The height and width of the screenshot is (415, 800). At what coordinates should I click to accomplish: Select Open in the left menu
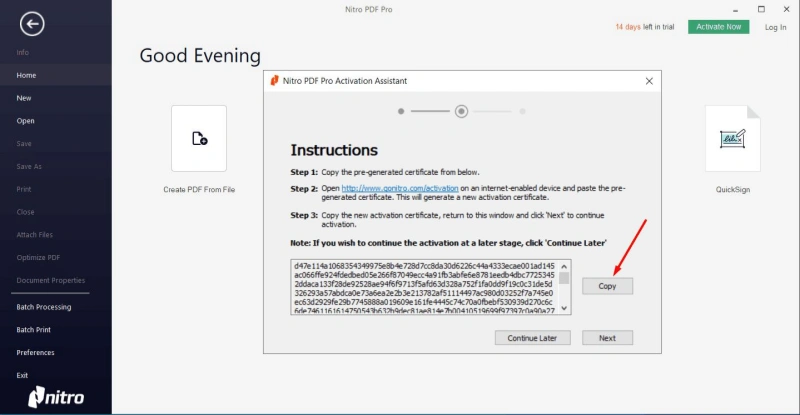click(25, 121)
